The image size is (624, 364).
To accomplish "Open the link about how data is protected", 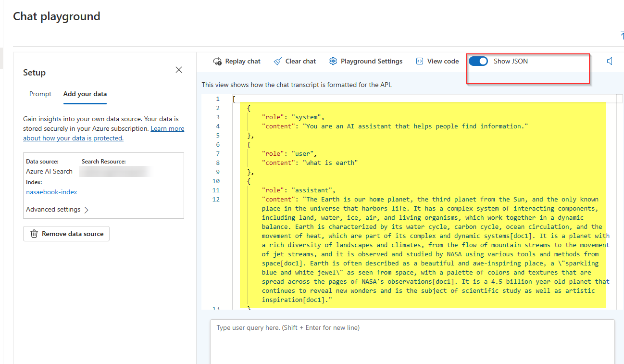I will pos(73,138).
